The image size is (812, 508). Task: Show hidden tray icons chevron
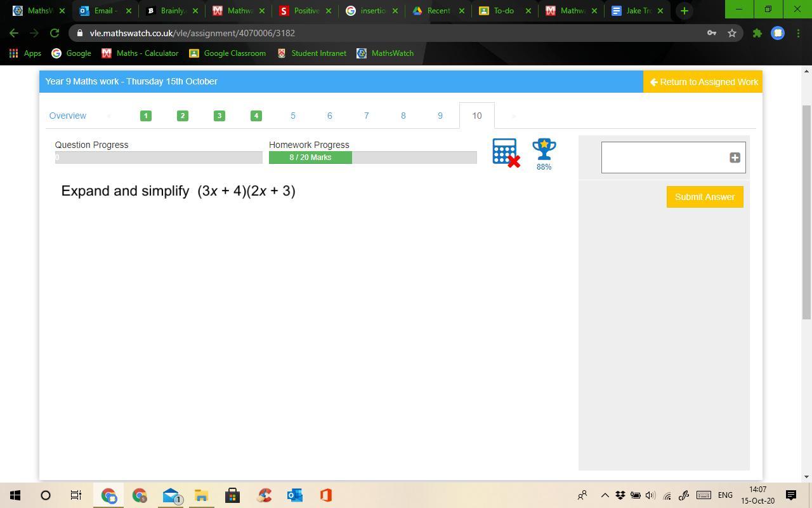(x=605, y=495)
